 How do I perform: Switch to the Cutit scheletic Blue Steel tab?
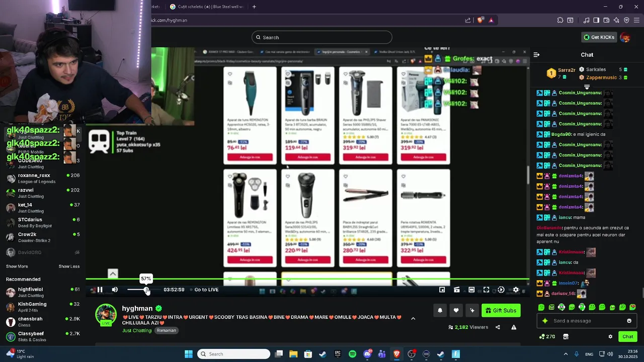pos(206,7)
